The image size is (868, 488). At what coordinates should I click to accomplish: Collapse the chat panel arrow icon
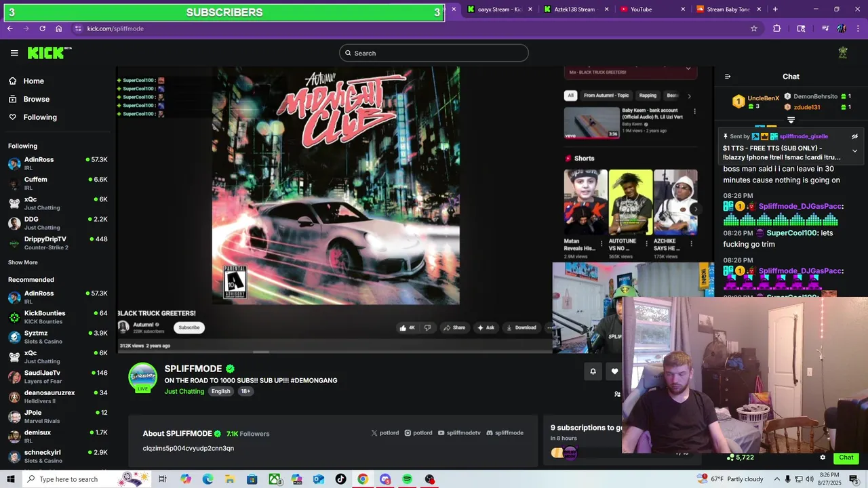(x=728, y=77)
